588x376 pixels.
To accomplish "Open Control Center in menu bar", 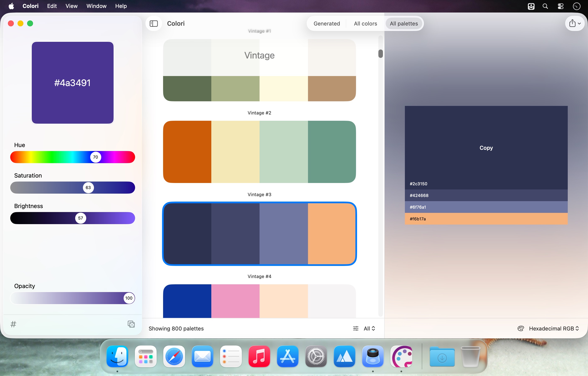I will tap(560, 6).
